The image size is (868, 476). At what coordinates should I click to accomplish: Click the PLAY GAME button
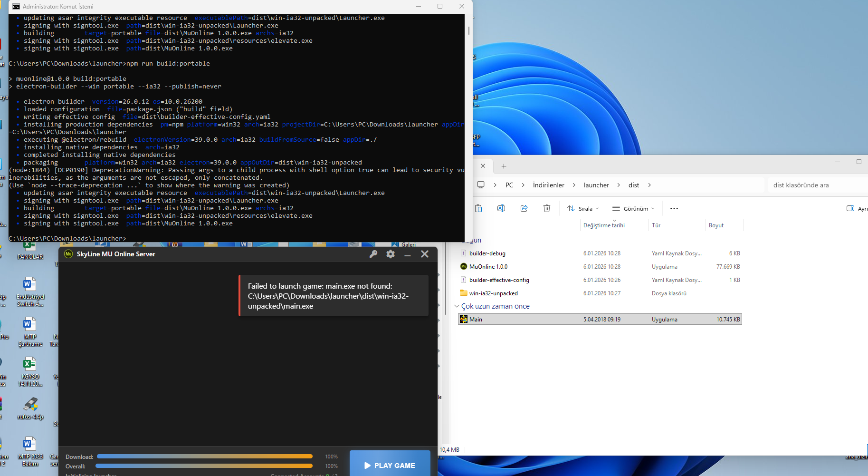390,464
